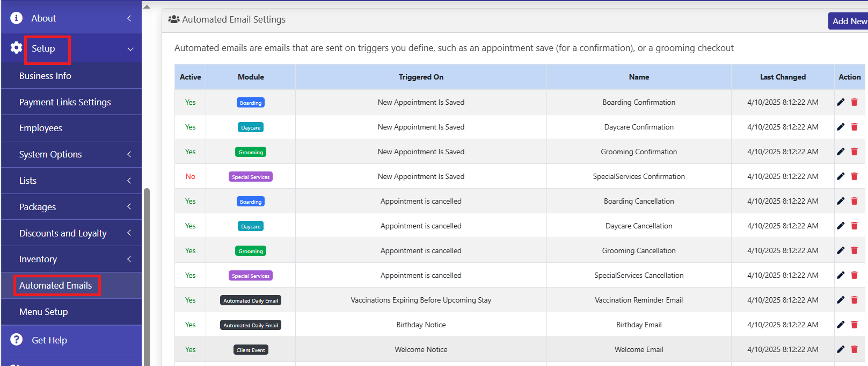Screen dimensions: 868x366
Task: Click the 'No' active status text
Action: click(190, 176)
